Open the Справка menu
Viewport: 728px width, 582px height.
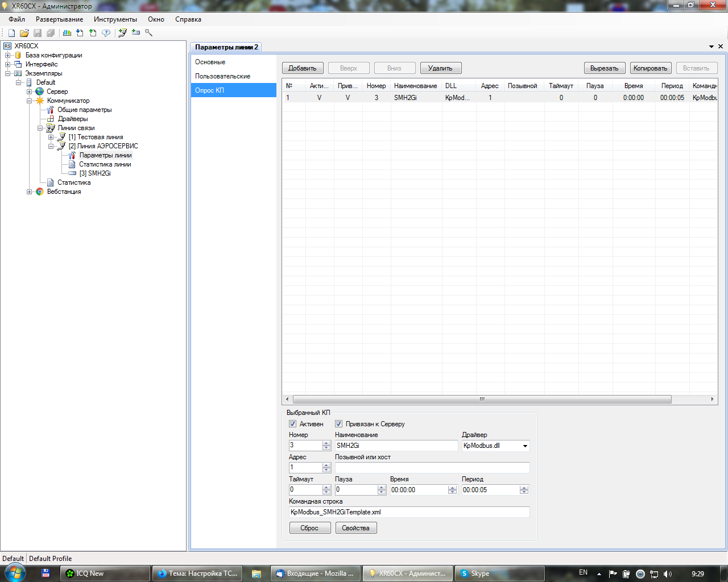pos(188,19)
